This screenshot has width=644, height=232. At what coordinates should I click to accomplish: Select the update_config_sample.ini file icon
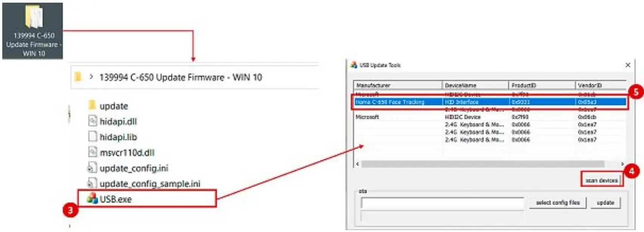point(92,183)
